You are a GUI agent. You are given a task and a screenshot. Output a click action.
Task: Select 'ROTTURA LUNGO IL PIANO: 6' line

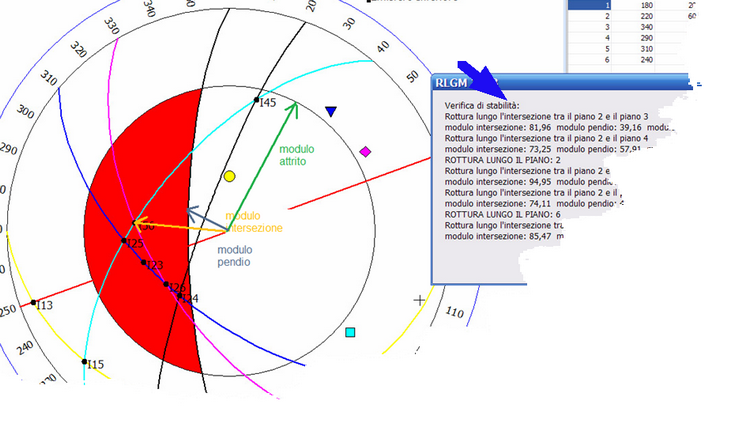(x=502, y=214)
